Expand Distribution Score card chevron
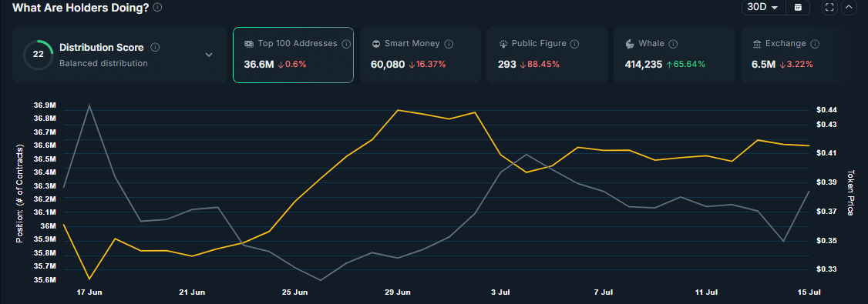 (x=209, y=55)
